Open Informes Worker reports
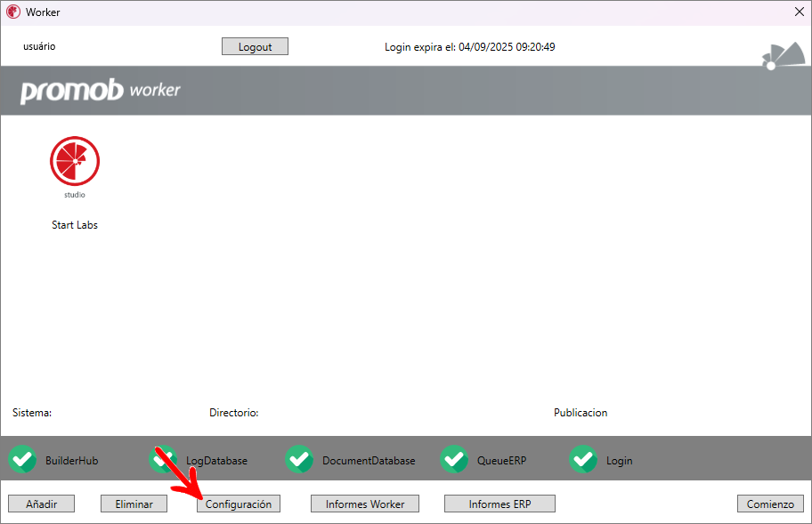The image size is (812, 524). [364, 504]
